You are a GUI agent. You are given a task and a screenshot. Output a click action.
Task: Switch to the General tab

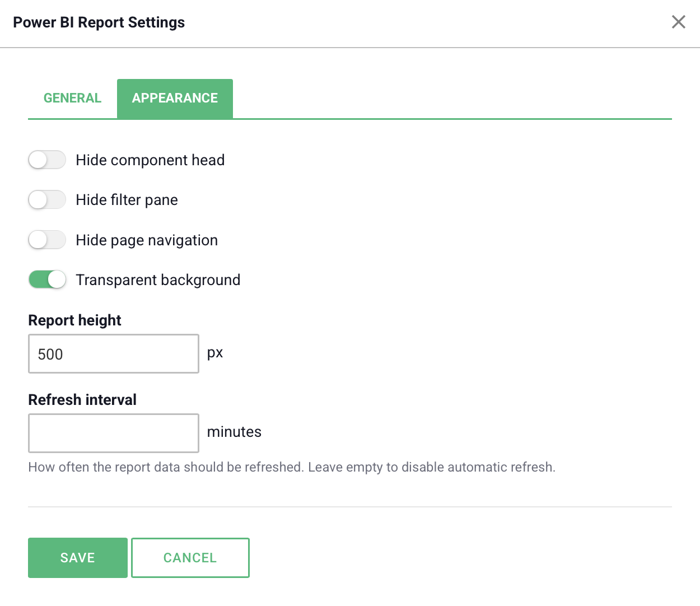point(72,98)
